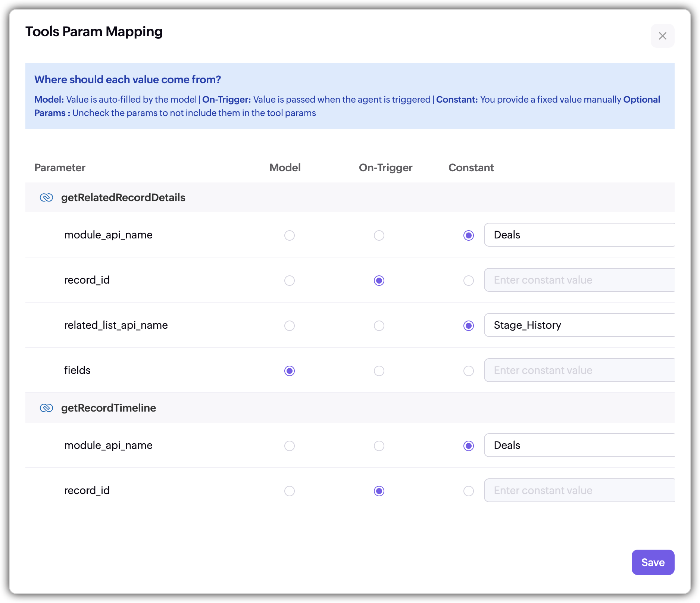Click the getRecordTimeline link icon
The image size is (700, 603).
pos(46,408)
